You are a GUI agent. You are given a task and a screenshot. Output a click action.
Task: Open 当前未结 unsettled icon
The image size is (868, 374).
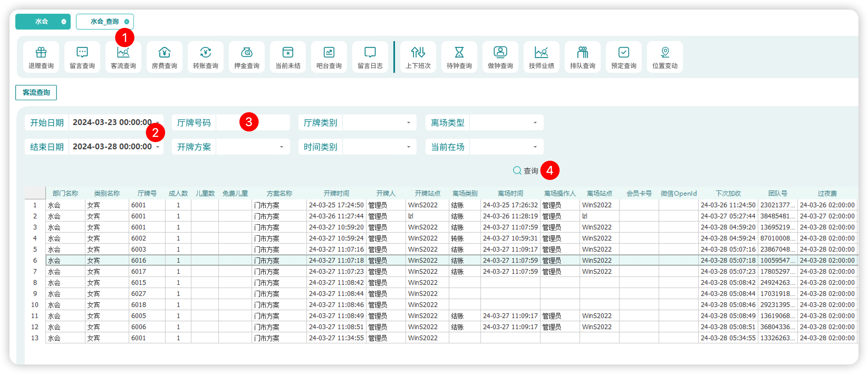pos(288,57)
